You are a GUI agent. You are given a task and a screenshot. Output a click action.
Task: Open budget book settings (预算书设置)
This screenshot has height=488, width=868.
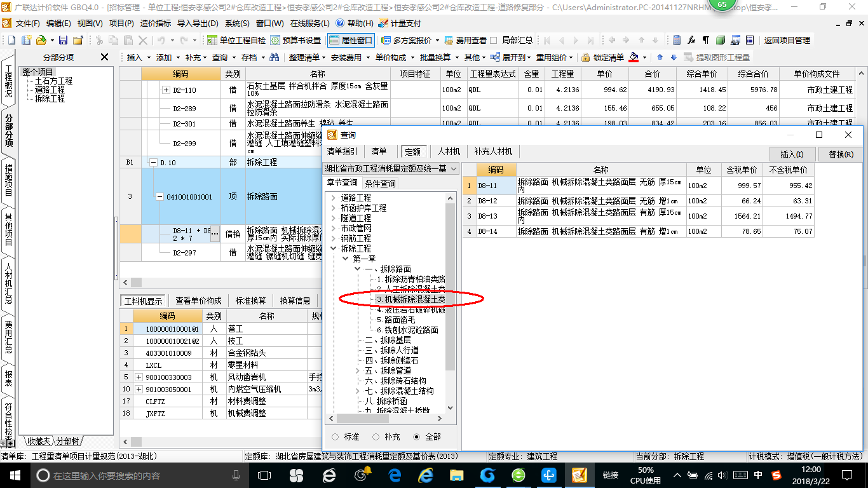[295, 40]
